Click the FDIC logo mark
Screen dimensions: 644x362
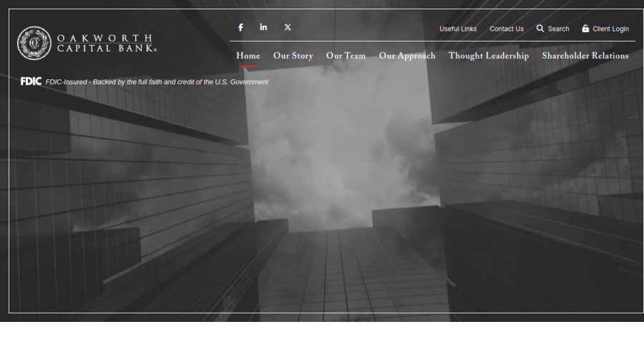click(31, 82)
